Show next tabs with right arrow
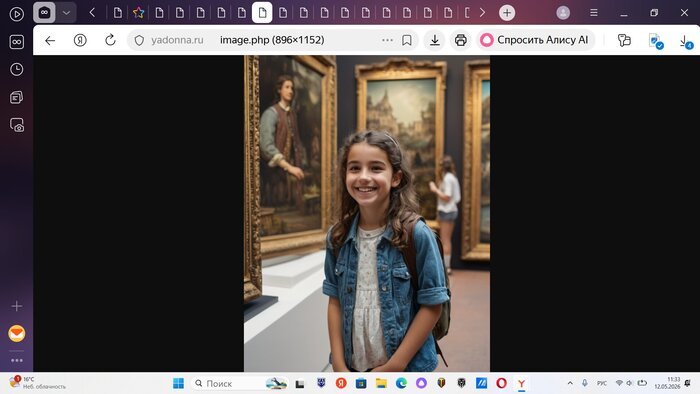The image size is (700, 394). click(482, 12)
